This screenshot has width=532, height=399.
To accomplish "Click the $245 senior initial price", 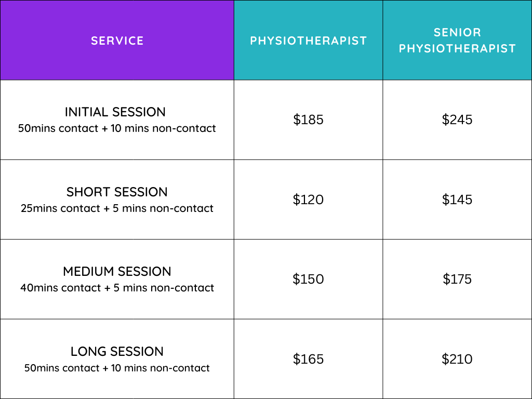I will coord(457,120).
